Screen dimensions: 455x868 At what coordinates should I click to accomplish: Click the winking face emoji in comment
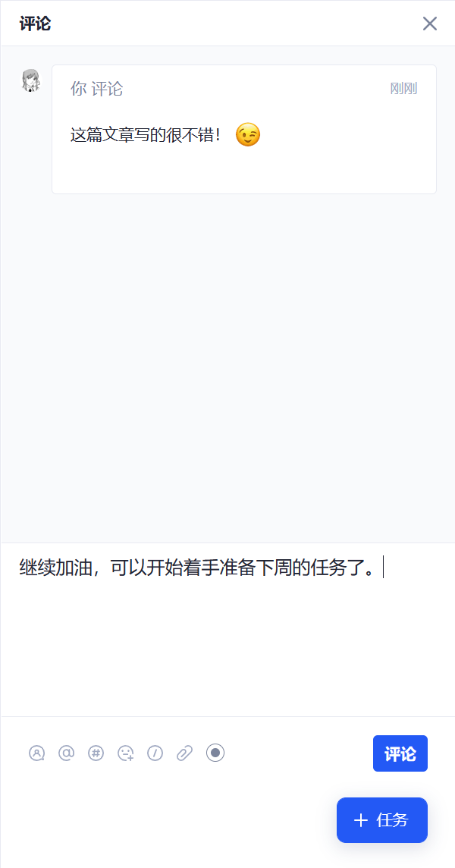pos(247,134)
